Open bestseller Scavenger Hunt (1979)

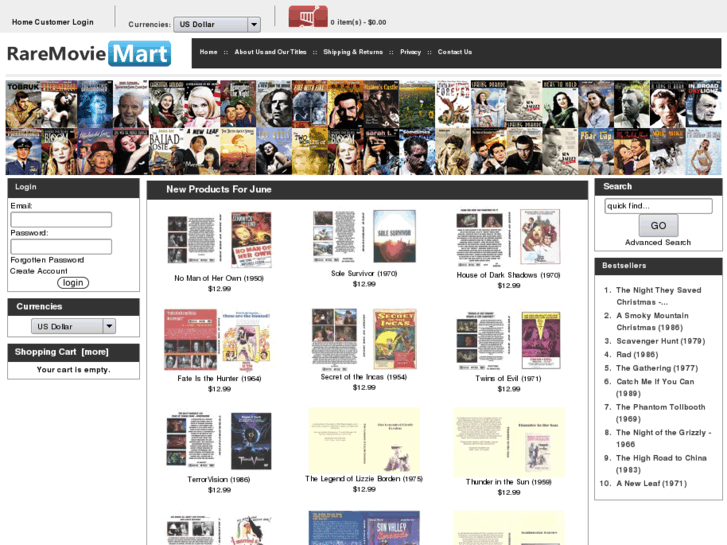pos(661,341)
